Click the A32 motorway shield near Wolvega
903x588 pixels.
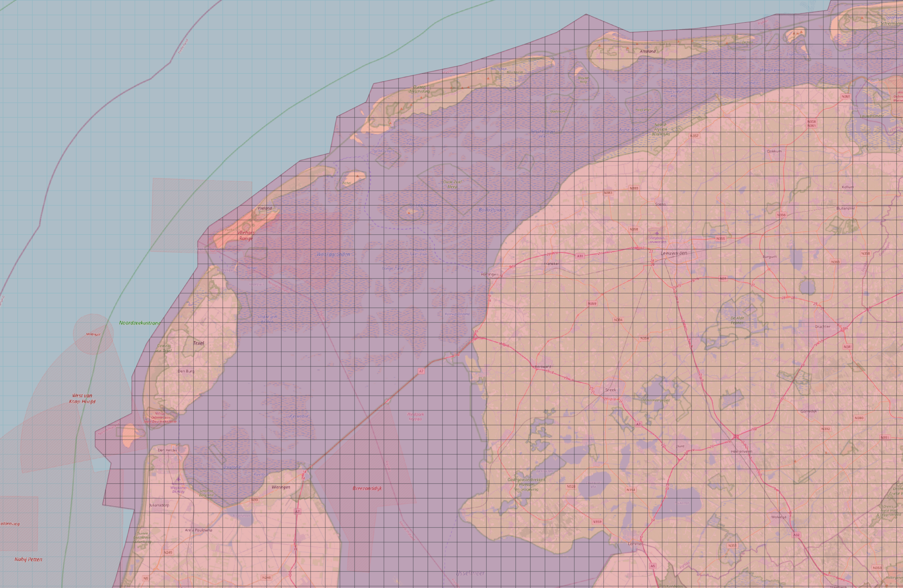797,535
